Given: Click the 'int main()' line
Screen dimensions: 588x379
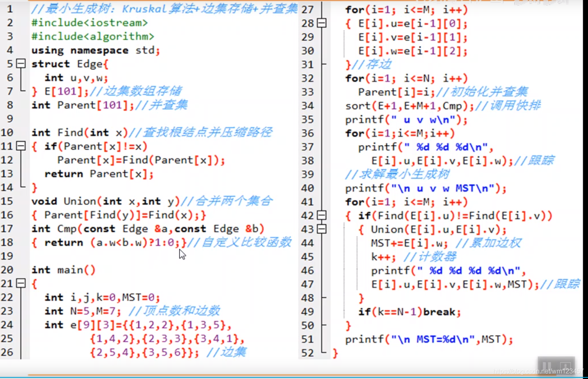Looking at the screenshot, I should pyautogui.click(x=63, y=270).
